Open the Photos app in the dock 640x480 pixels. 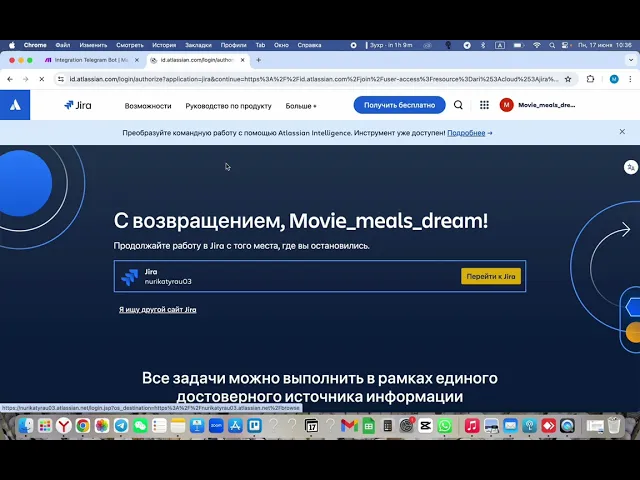click(102, 426)
